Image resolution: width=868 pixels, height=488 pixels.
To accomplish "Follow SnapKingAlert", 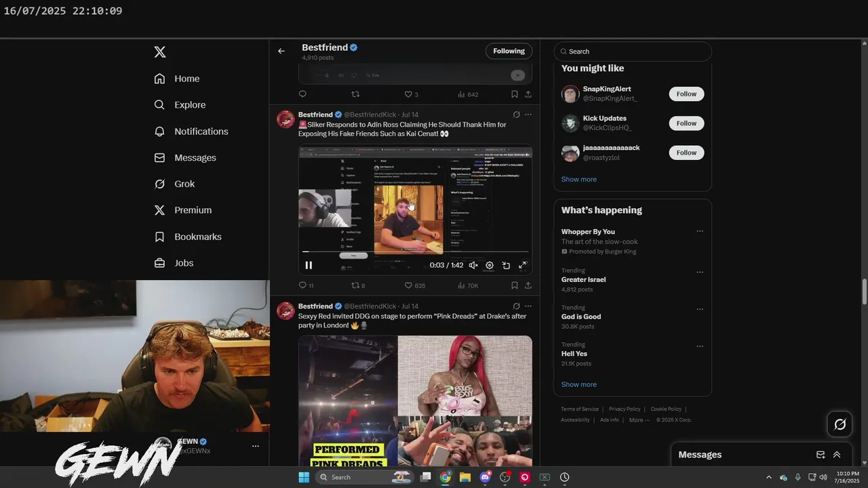I will (x=686, y=94).
